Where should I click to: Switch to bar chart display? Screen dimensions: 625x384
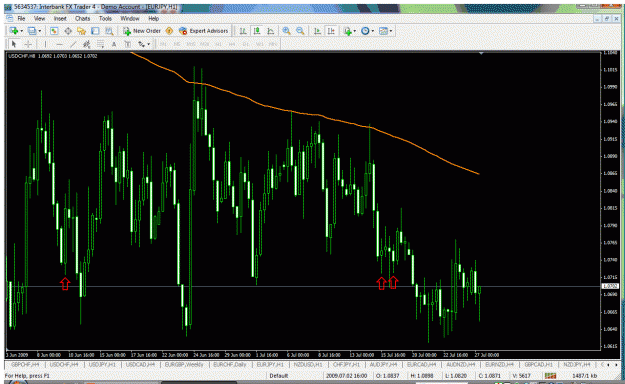[242, 31]
